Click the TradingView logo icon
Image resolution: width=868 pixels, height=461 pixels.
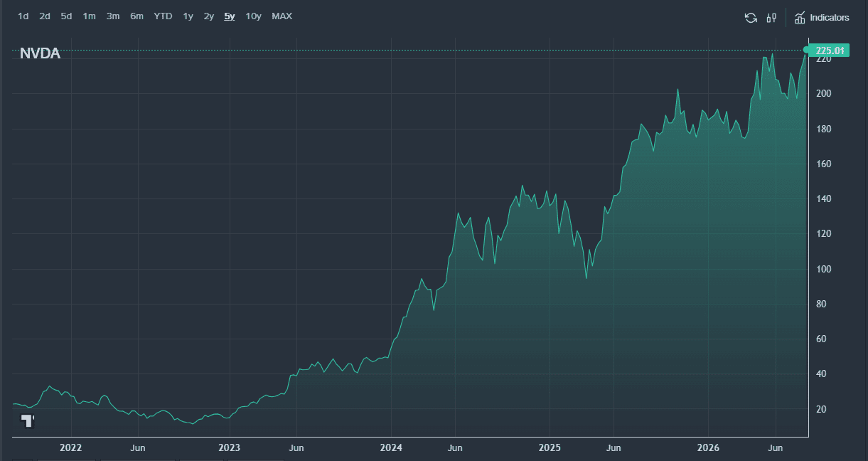(28, 420)
